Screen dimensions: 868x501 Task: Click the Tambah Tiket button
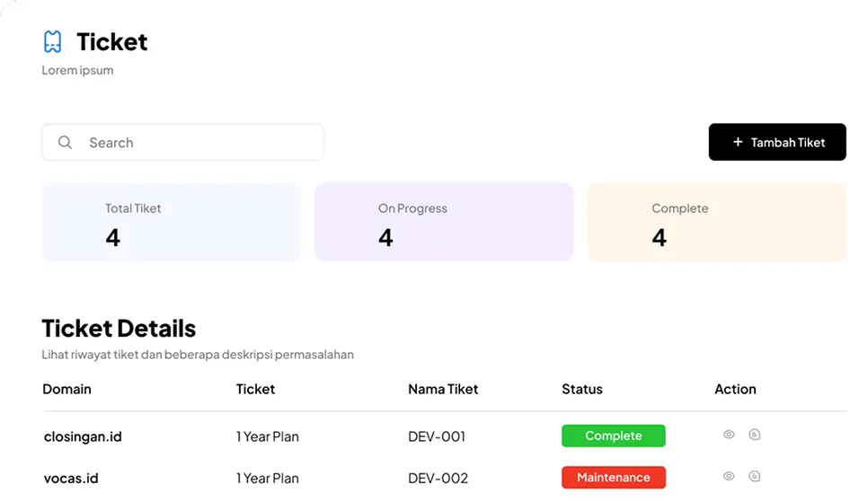click(x=777, y=142)
